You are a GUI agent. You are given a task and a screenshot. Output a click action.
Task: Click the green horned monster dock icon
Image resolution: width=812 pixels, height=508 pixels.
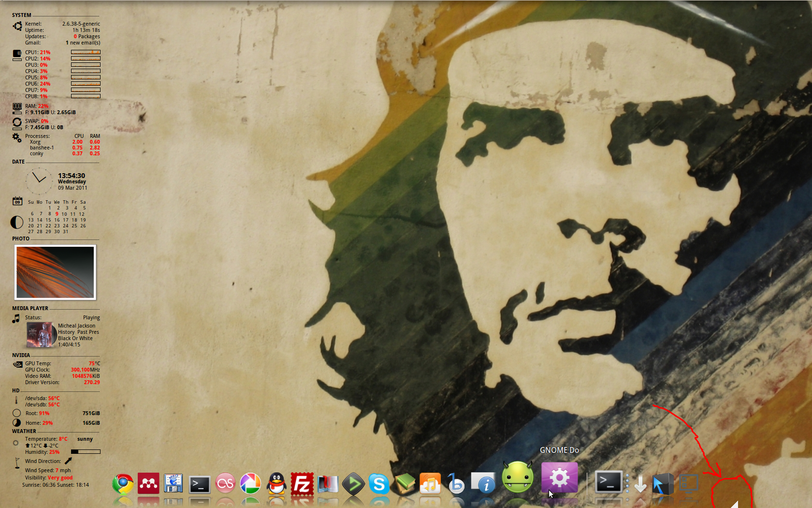518,477
